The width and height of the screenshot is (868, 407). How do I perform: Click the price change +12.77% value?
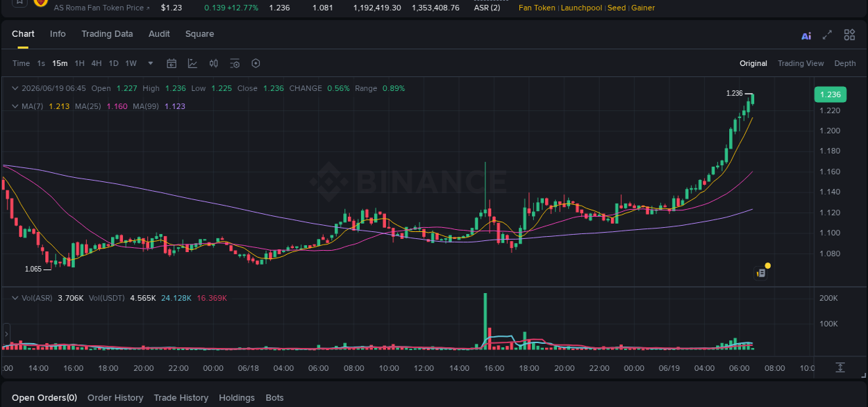(x=242, y=8)
